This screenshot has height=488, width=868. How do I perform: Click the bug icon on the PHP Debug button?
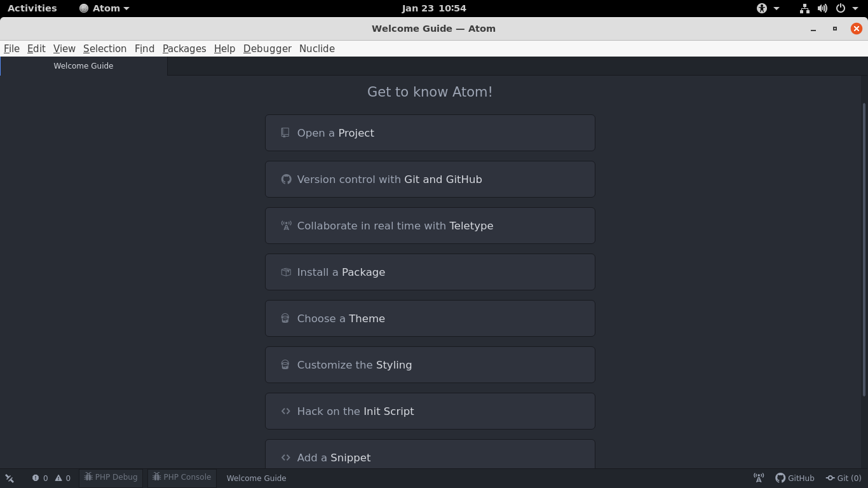point(88,477)
